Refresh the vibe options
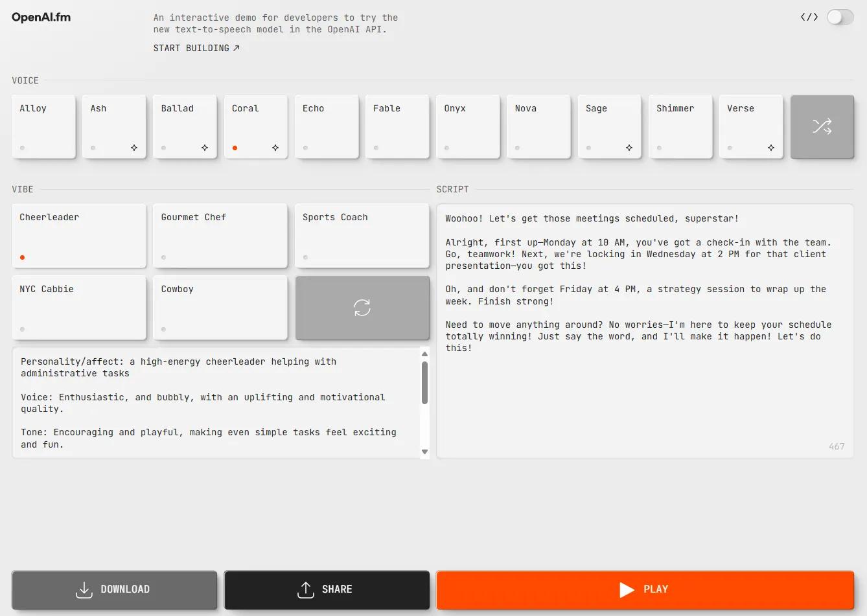The height and width of the screenshot is (616, 867). tap(362, 308)
